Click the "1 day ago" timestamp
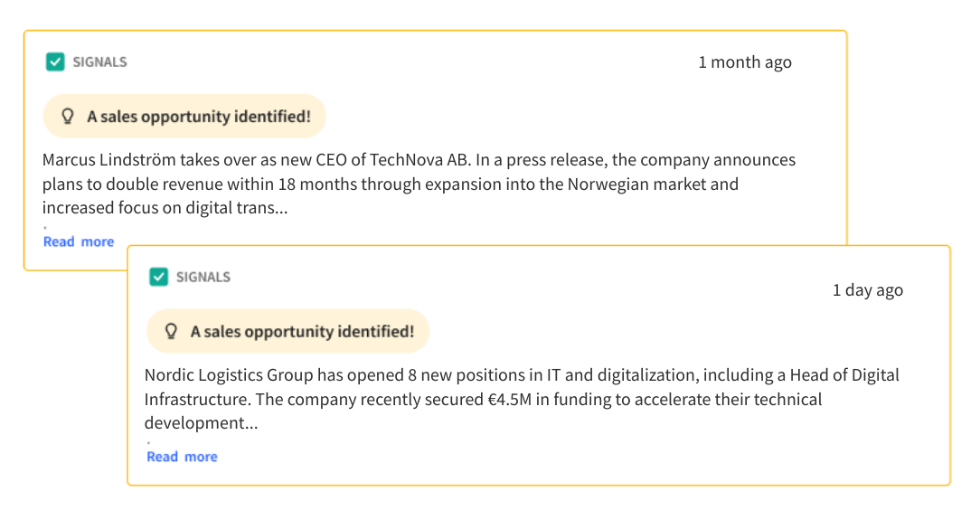Viewport: 980px width, 520px height. pyautogui.click(x=867, y=290)
